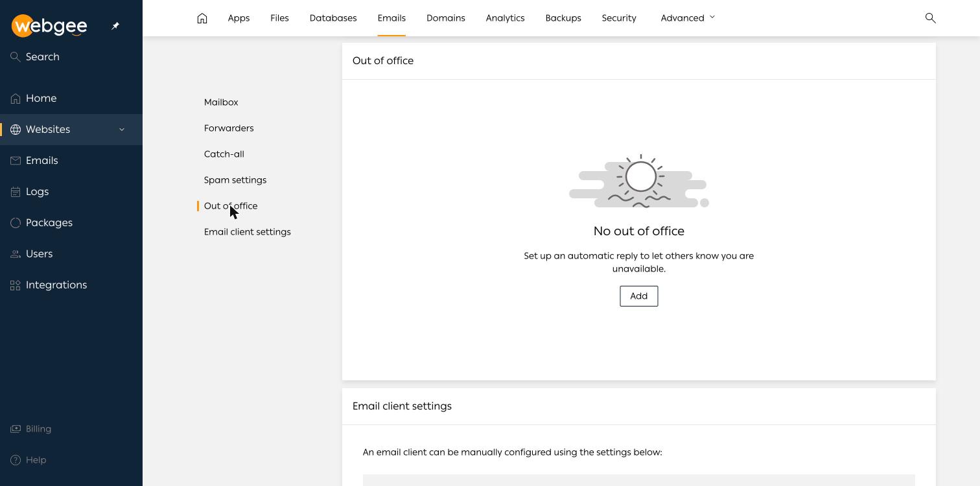
Task: Open Home in the sidebar
Action: 41,98
